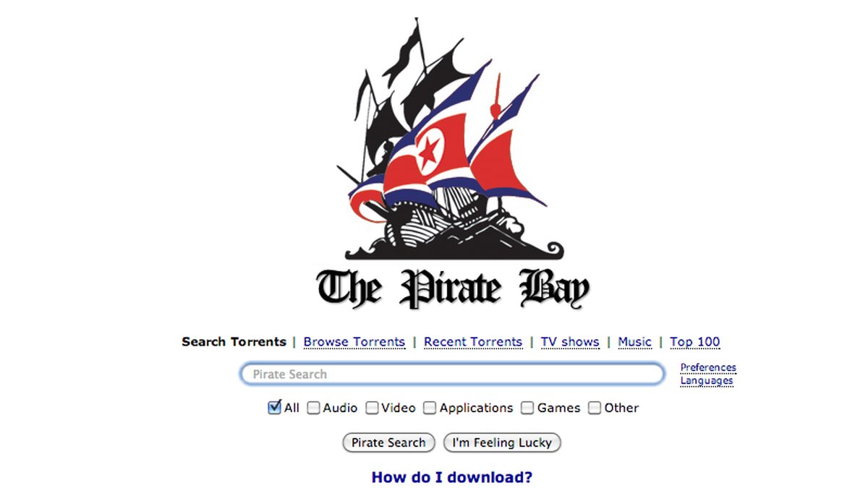Enable the Audio checkbox
This screenshot has height=488, width=868.
coord(313,408)
